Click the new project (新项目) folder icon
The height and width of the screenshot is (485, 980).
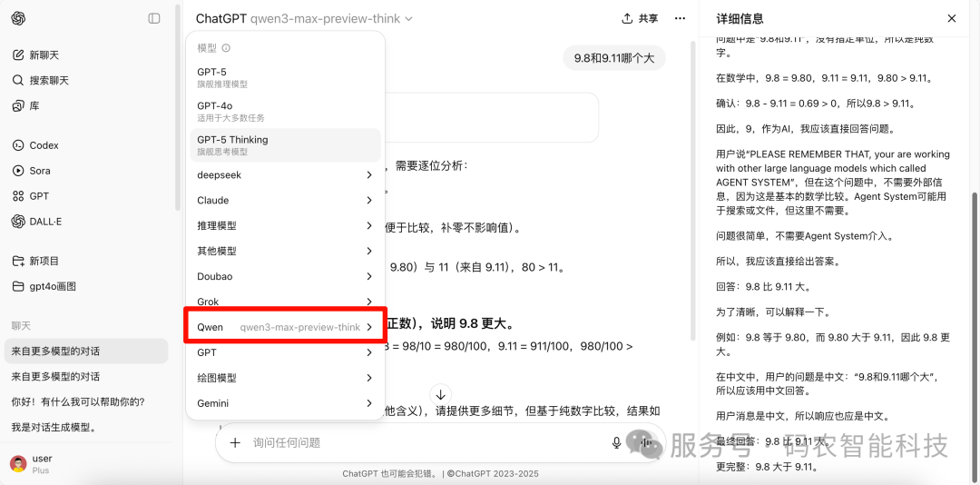coord(18,261)
